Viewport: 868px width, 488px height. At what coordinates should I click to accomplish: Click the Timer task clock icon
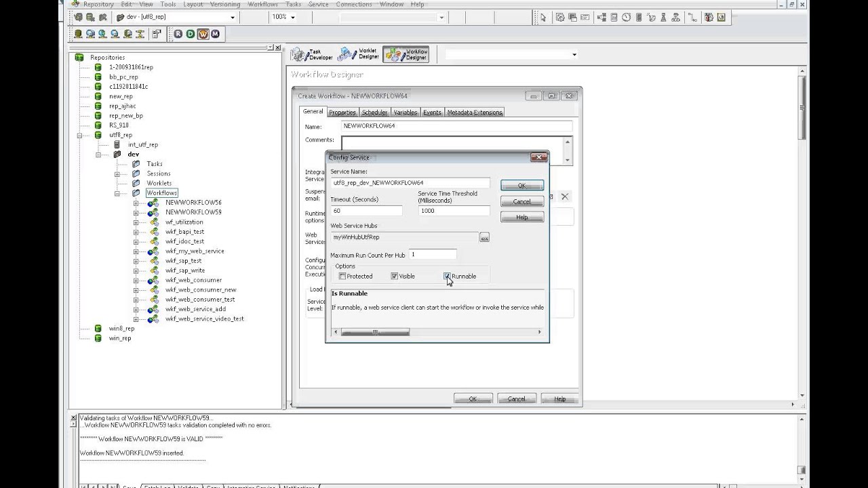626,18
